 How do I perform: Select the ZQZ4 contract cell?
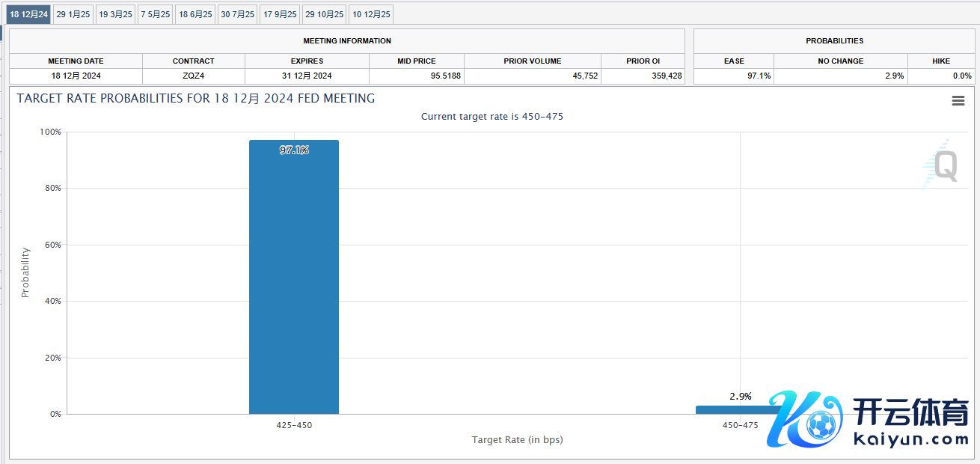point(193,76)
